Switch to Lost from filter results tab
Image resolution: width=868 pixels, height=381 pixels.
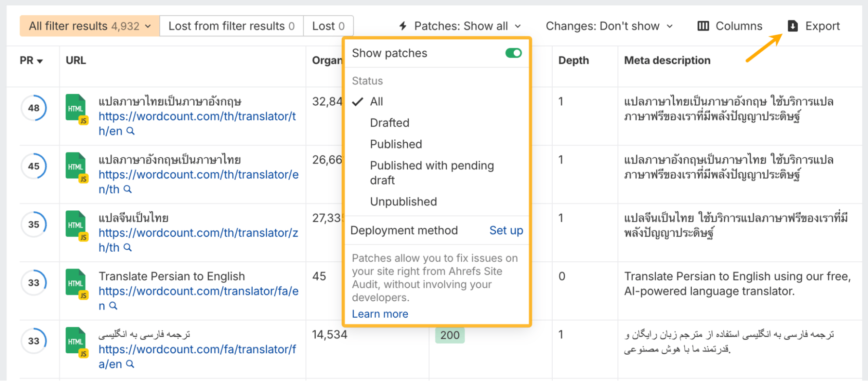231,26
